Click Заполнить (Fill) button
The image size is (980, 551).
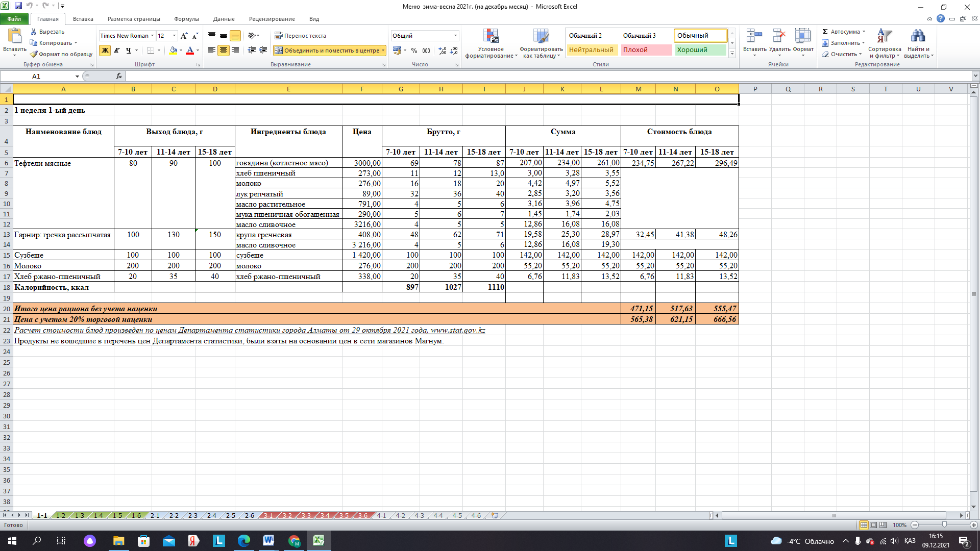843,43
